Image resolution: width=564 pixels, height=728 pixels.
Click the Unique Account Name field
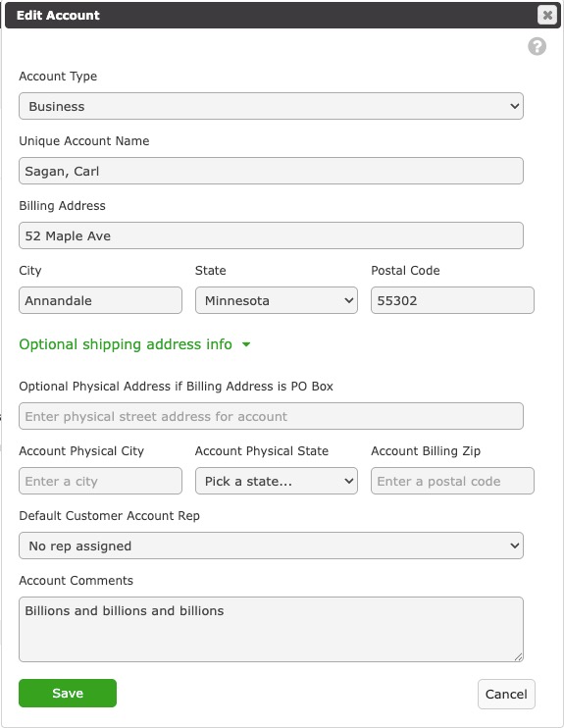271,171
